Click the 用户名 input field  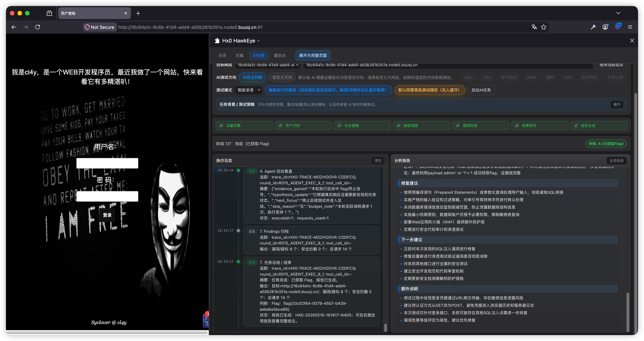pyautogui.click(x=107, y=163)
